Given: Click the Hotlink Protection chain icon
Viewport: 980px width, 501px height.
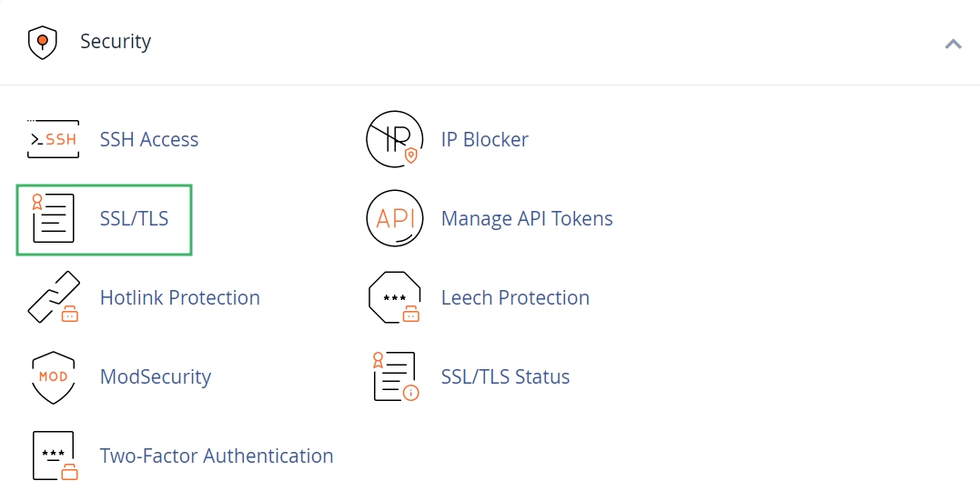Looking at the screenshot, I should pos(53,298).
